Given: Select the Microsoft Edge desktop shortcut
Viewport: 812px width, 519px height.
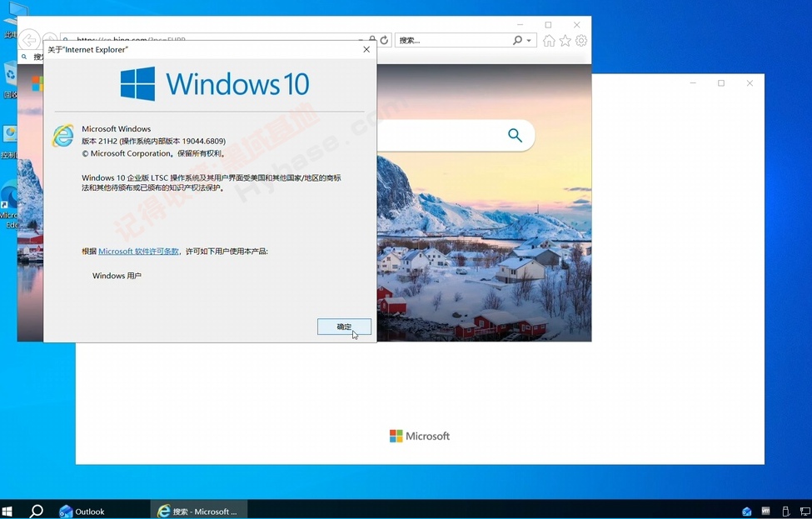Looking at the screenshot, I should (x=9, y=205).
